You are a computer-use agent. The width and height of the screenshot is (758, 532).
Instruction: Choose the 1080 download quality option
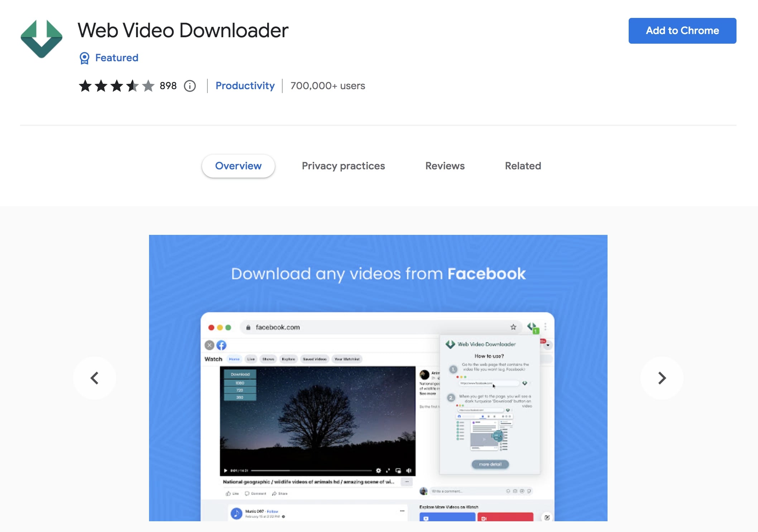coord(240,383)
